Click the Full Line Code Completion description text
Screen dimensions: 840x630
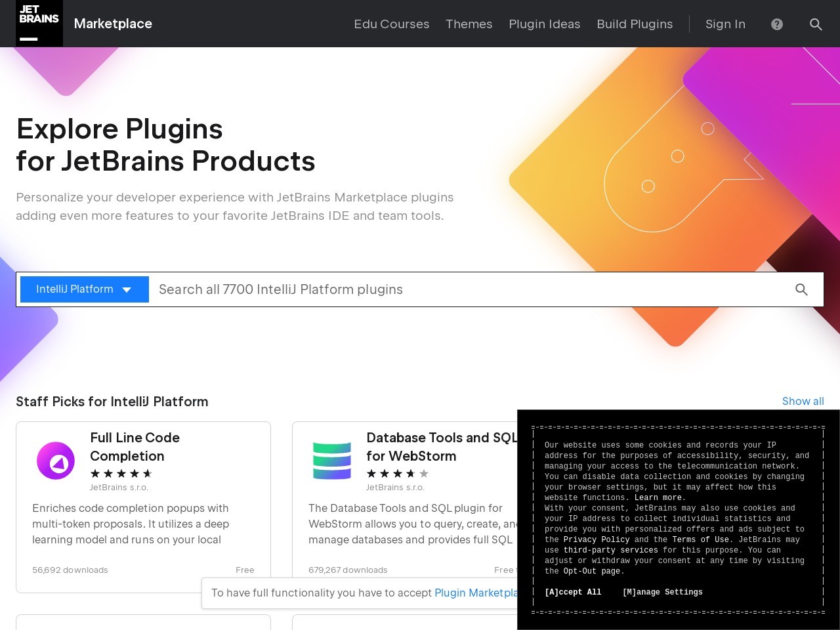click(131, 524)
